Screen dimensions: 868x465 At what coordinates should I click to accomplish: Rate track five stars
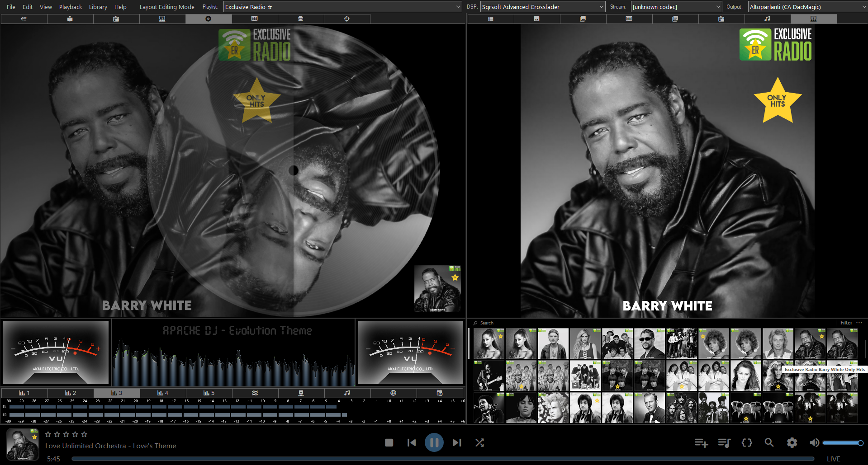(x=84, y=434)
